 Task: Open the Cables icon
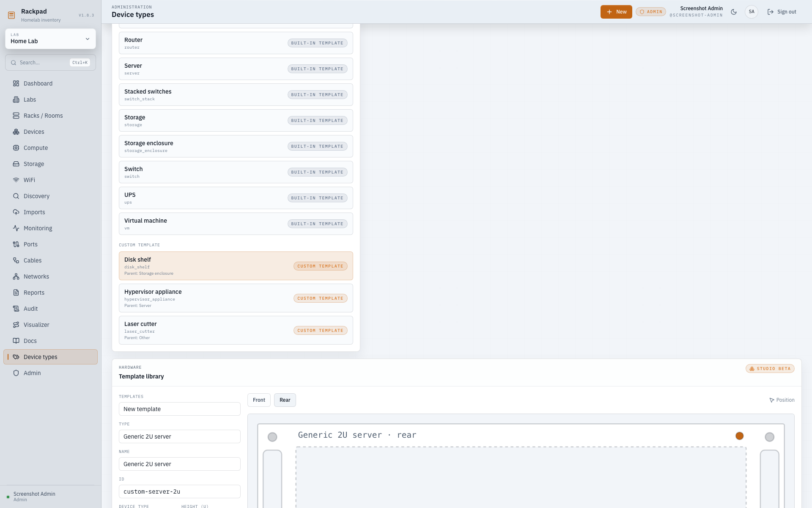coord(16,260)
